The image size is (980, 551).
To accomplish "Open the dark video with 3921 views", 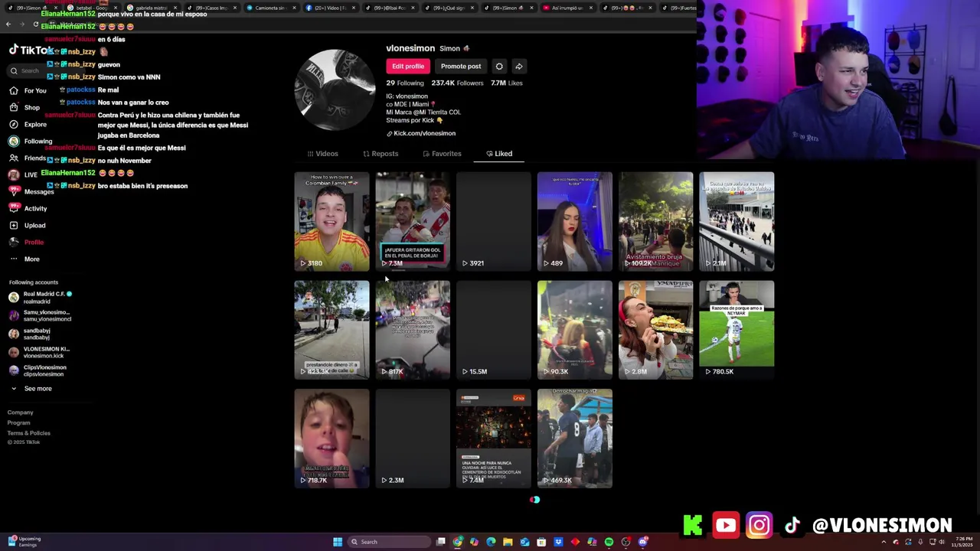I will [494, 222].
